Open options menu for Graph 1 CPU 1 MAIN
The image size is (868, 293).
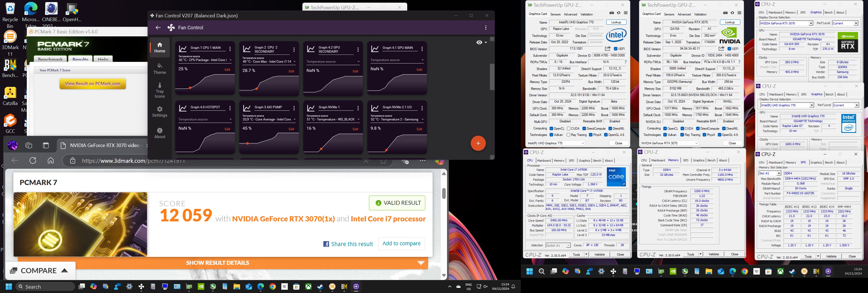[230, 49]
